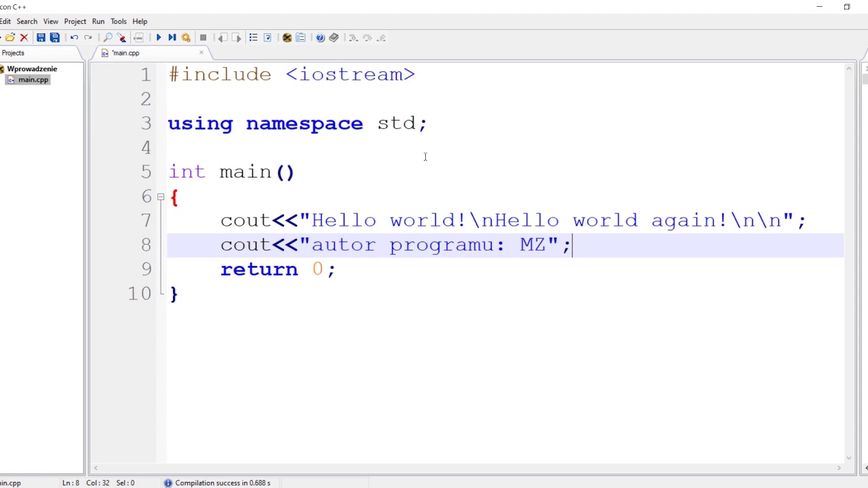The width and height of the screenshot is (868, 488).
Task: Open project options clipboard icon
Action: point(300,38)
